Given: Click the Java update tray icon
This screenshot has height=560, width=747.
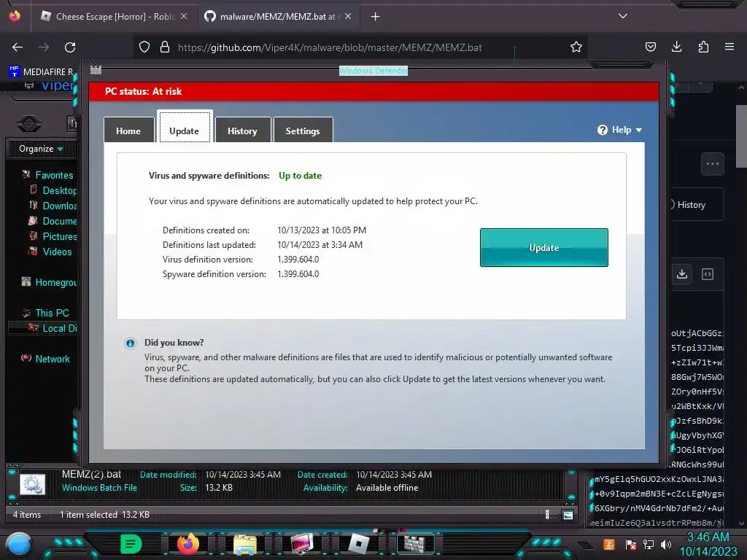Looking at the screenshot, I should click(609, 544).
